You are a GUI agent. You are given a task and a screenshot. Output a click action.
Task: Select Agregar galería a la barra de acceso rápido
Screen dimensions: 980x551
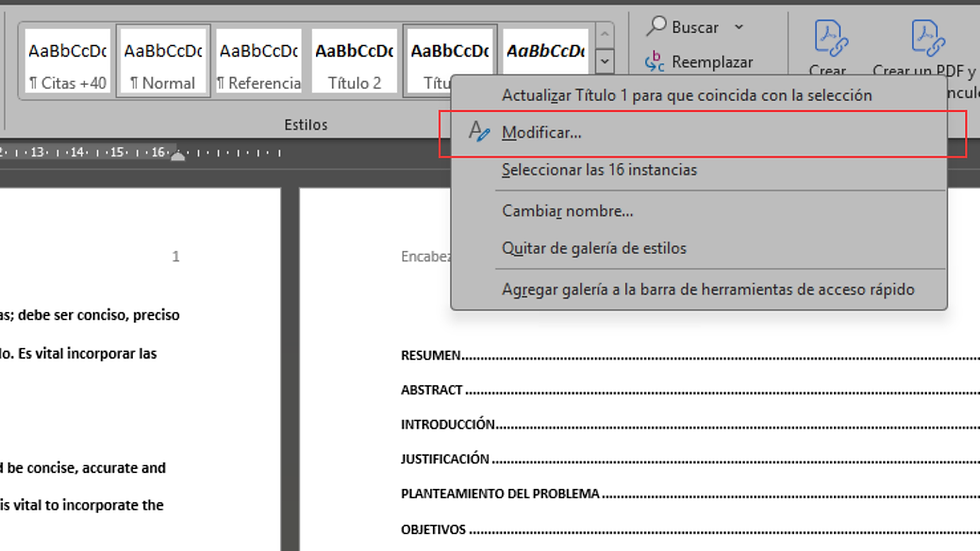(x=699, y=289)
